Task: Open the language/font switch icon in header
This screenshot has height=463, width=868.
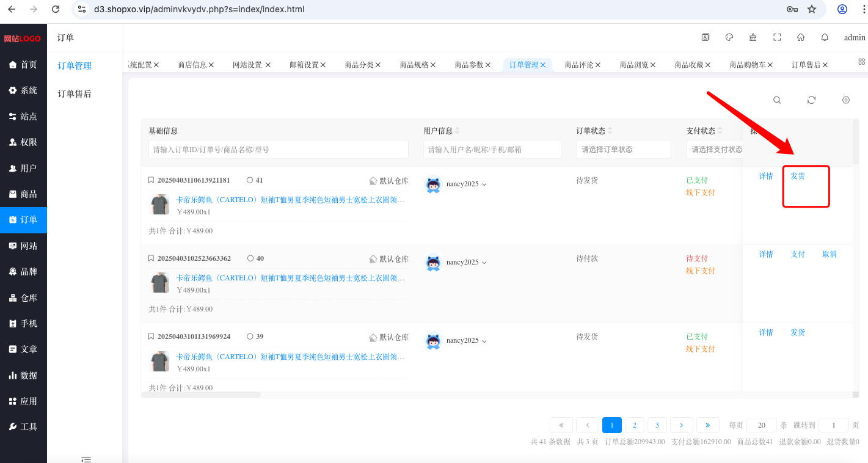Action: (706, 37)
